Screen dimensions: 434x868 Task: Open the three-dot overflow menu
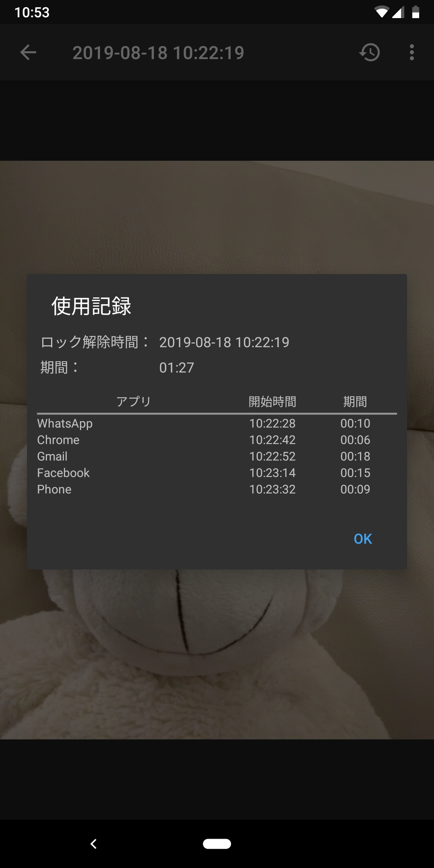pyautogui.click(x=411, y=52)
